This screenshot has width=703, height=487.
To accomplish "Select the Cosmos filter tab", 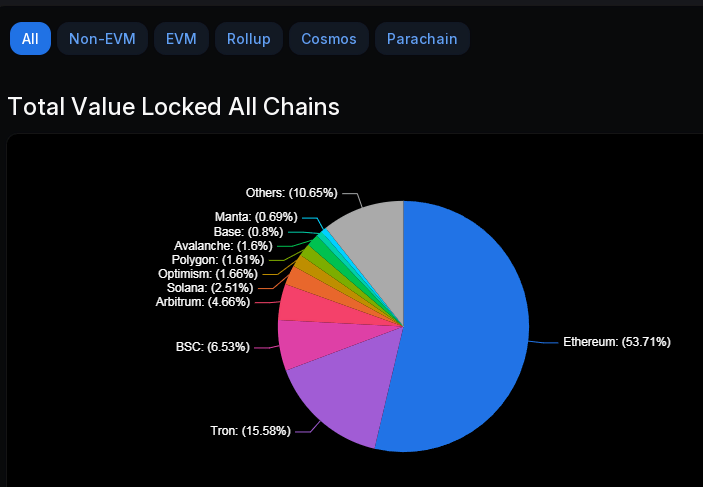I will coord(329,39).
